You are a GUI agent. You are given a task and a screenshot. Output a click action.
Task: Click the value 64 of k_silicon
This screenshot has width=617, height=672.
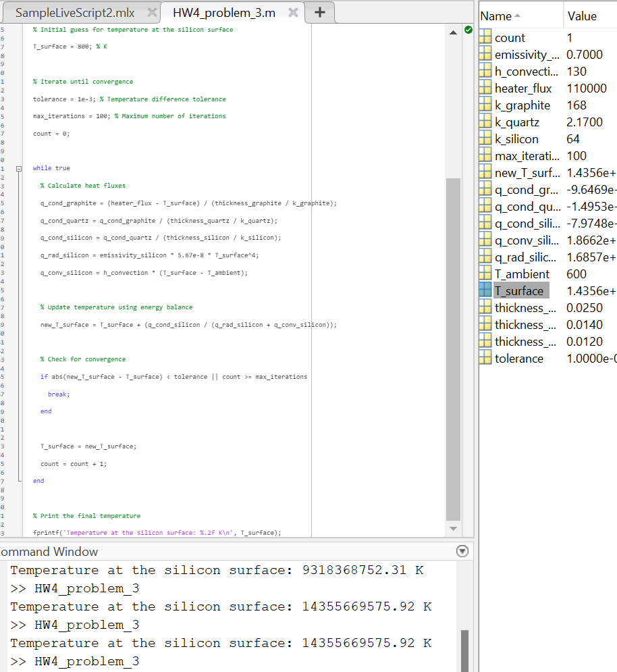coord(573,139)
